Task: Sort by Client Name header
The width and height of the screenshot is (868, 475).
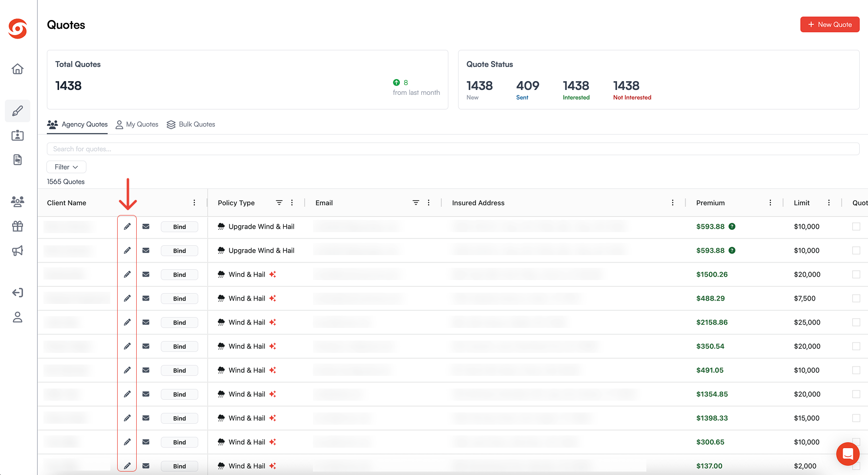Action: (x=66, y=203)
